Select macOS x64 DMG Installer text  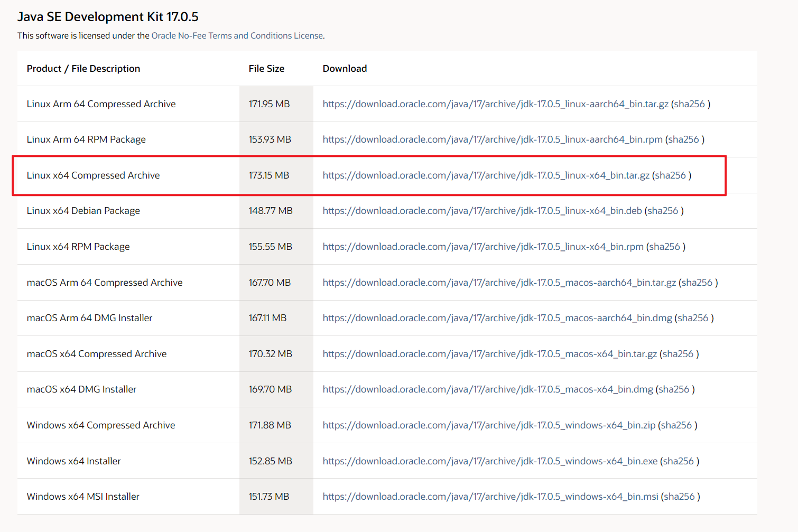[x=82, y=389]
